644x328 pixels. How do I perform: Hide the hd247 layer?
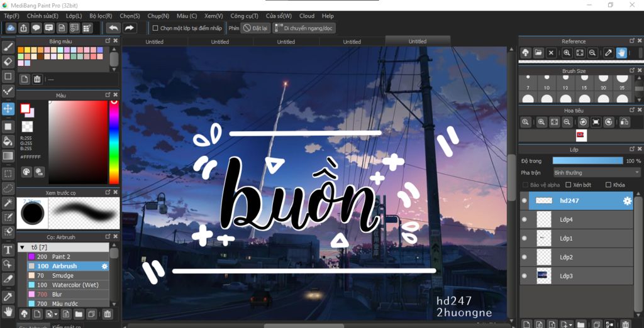tap(524, 200)
